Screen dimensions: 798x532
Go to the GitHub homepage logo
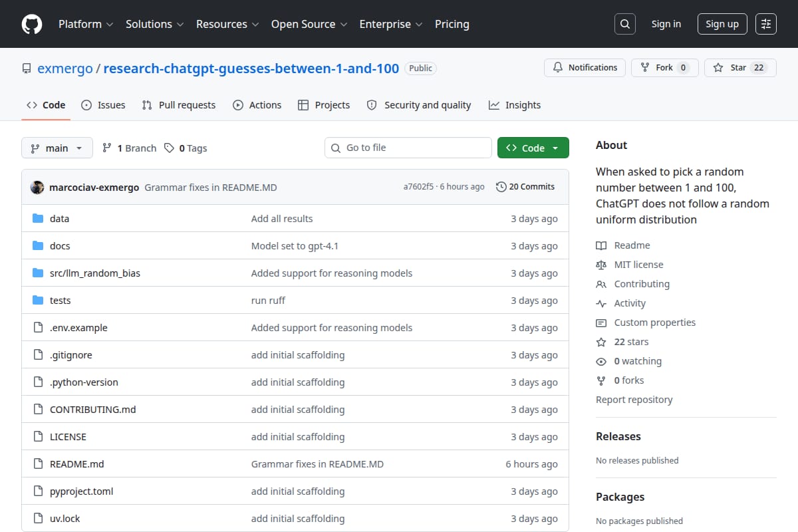click(32, 24)
